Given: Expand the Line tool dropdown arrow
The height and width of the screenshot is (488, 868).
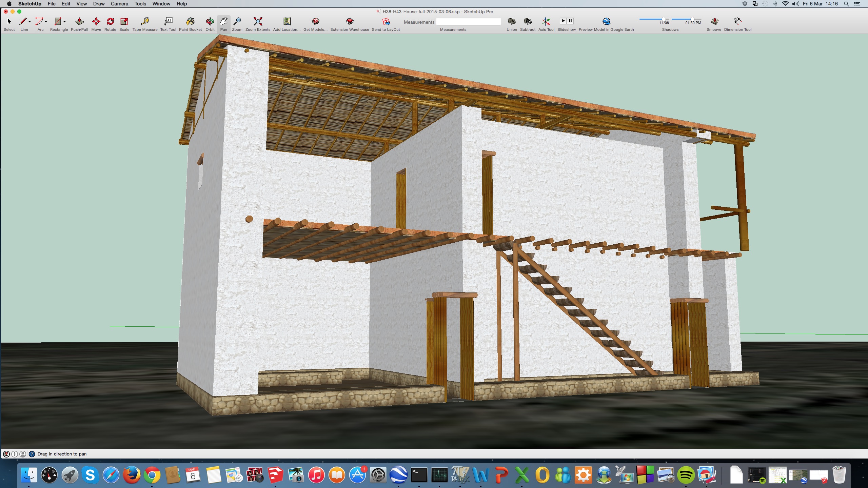Looking at the screenshot, I should [30, 21].
